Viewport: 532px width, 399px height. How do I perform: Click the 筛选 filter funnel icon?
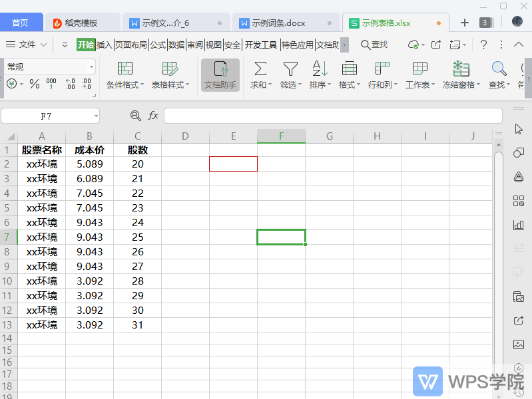tap(290, 68)
